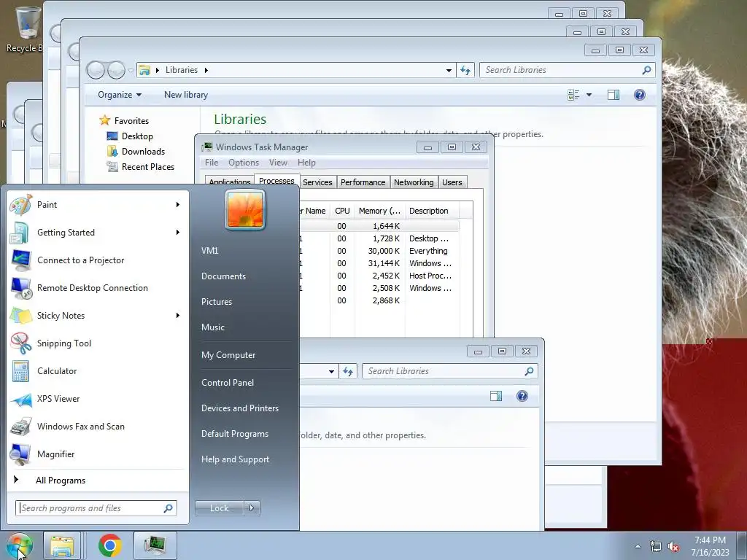Image resolution: width=747 pixels, height=560 pixels.
Task: Switch to Services tab in Task Manager
Action: tap(317, 182)
